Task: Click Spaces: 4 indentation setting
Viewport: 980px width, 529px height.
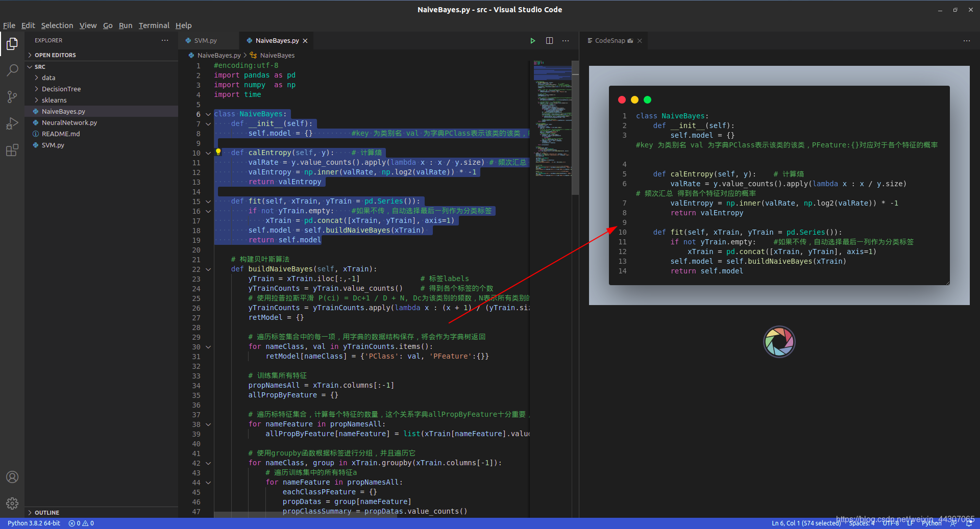Action: coord(862,523)
